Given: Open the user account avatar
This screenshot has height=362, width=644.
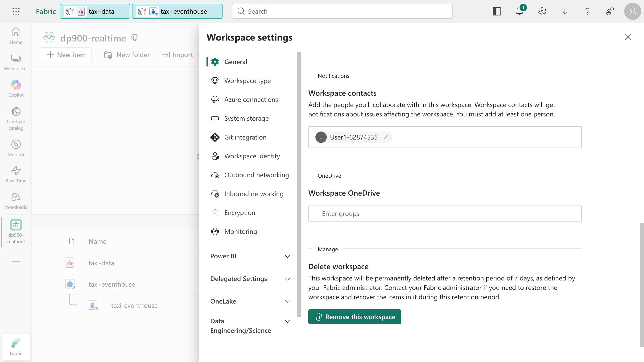Looking at the screenshot, I should coord(632,11).
